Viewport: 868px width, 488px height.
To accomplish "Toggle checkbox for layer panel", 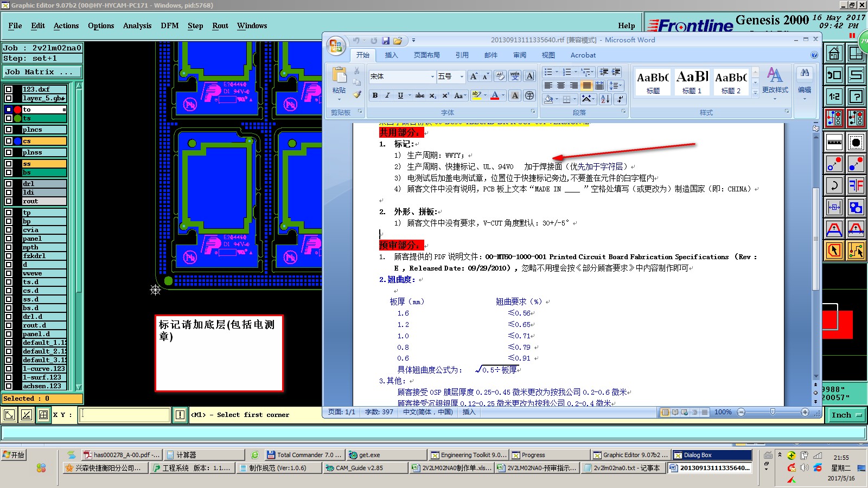I will [x=9, y=239].
